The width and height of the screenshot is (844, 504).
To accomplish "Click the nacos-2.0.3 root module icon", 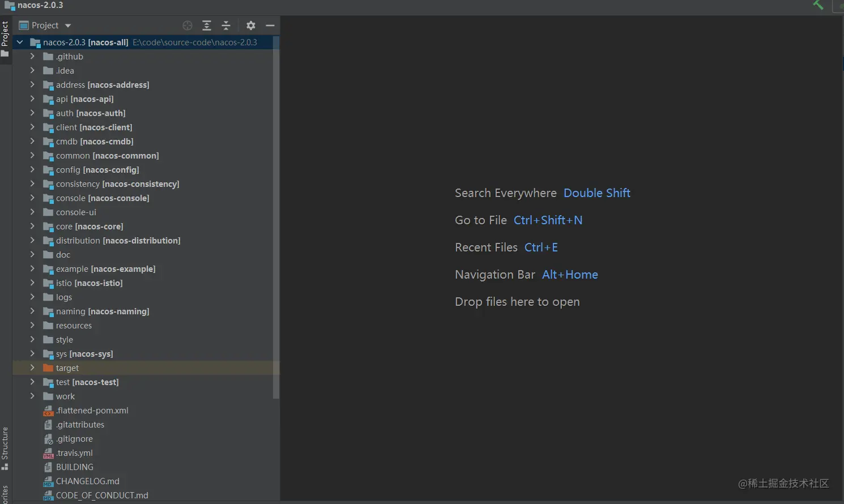I will pos(35,42).
